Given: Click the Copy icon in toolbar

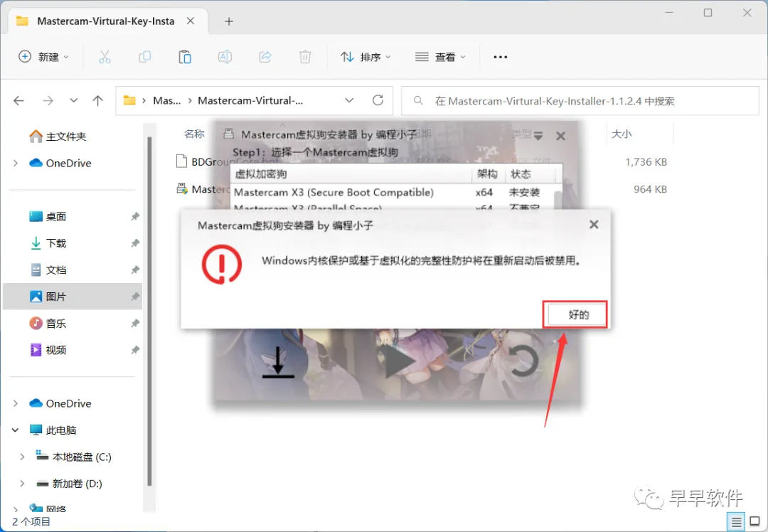Looking at the screenshot, I should click(144, 57).
